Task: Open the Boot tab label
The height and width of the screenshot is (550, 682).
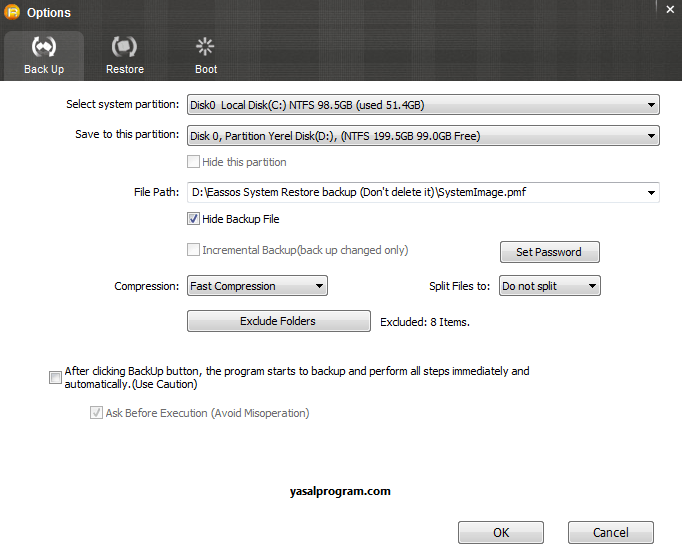Action: [x=206, y=70]
